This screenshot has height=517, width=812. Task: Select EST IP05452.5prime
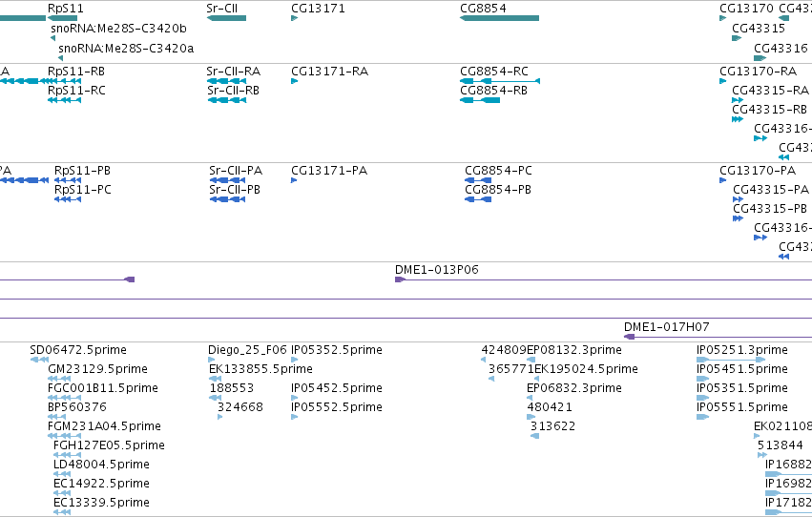pos(337,388)
